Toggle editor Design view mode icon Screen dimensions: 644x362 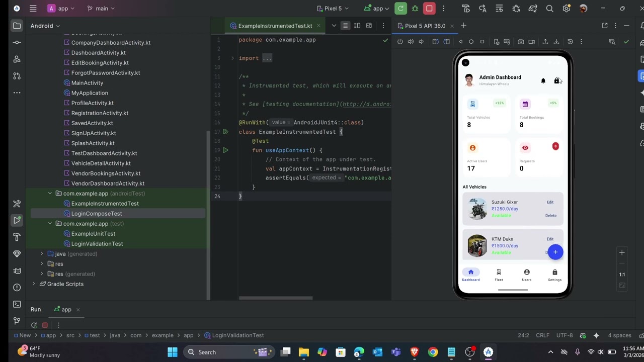pos(369,26)
